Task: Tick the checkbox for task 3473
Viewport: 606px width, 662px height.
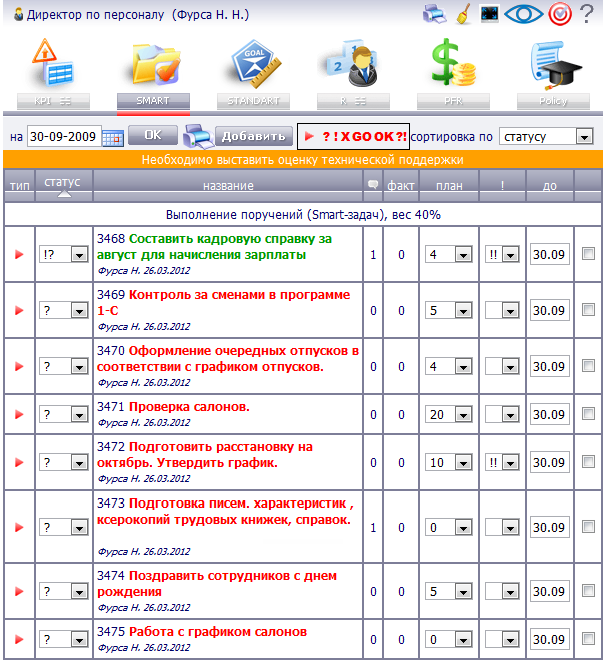Action: point(588,526)
